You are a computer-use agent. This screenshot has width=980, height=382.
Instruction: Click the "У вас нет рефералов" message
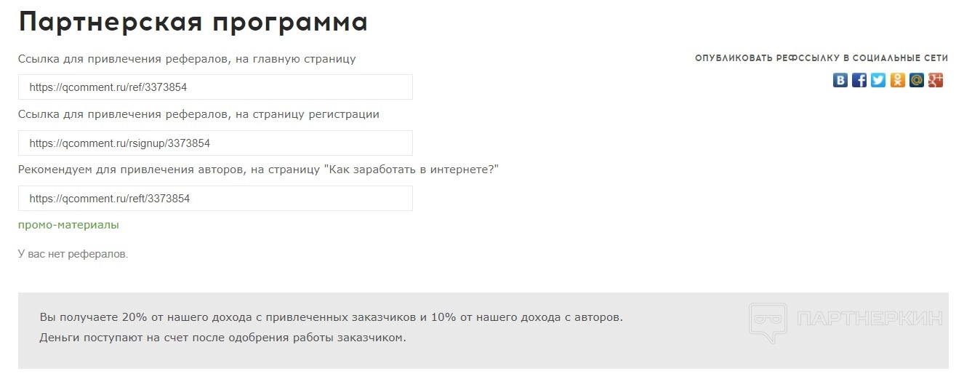[x=73, y=254]
